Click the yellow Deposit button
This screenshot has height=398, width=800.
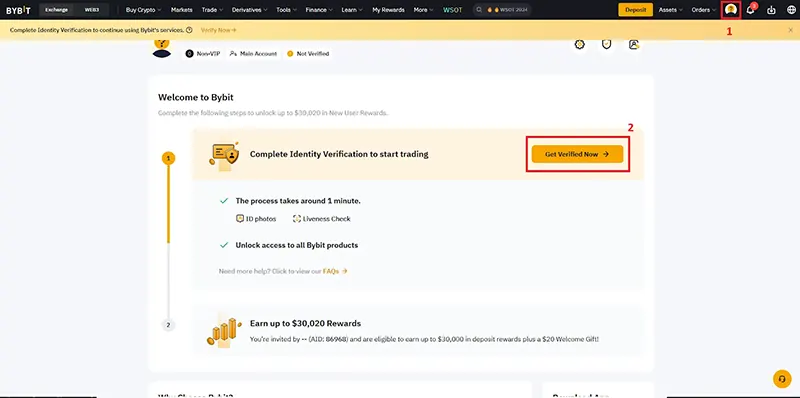[635, 10]
